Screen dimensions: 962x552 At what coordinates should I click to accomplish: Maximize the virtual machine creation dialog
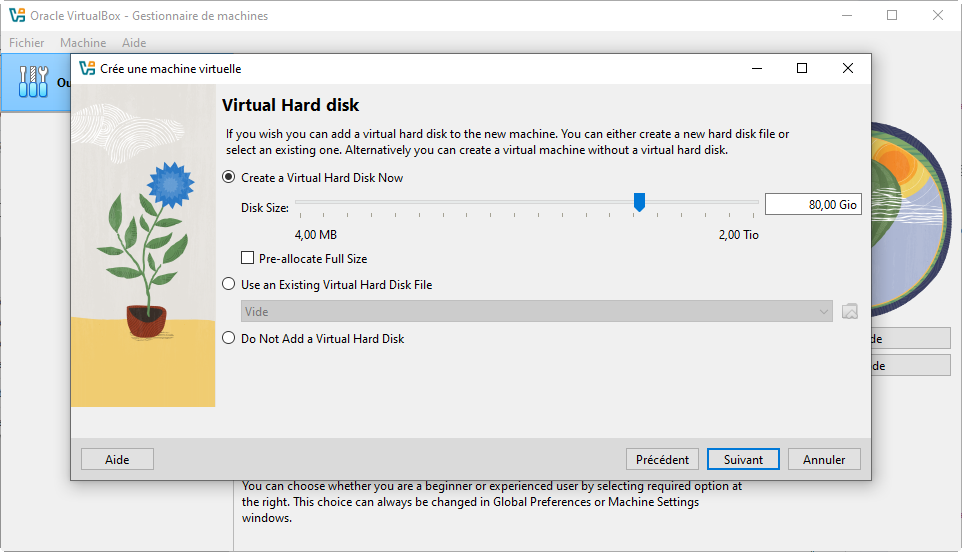click(x=801, y=69)
